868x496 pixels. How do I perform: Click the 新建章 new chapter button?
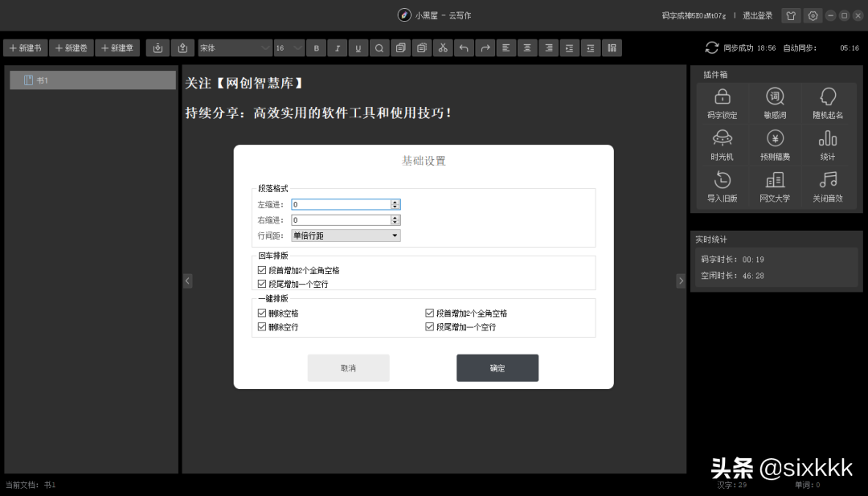point(117,48)
